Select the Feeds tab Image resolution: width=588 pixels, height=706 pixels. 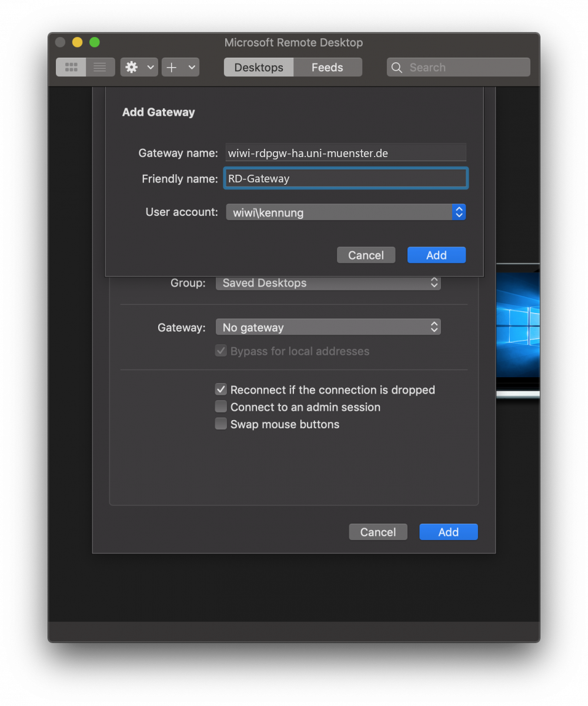click(328, 67)
